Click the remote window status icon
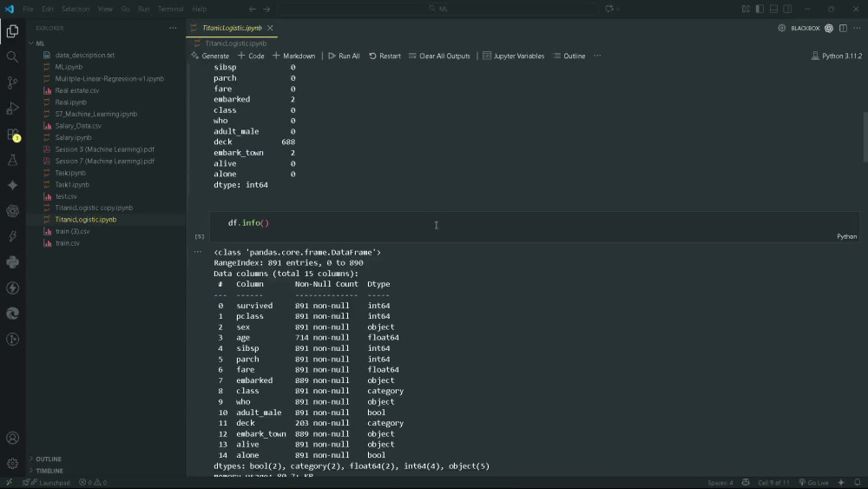868x489 pixels. click(x=9, y=482)
